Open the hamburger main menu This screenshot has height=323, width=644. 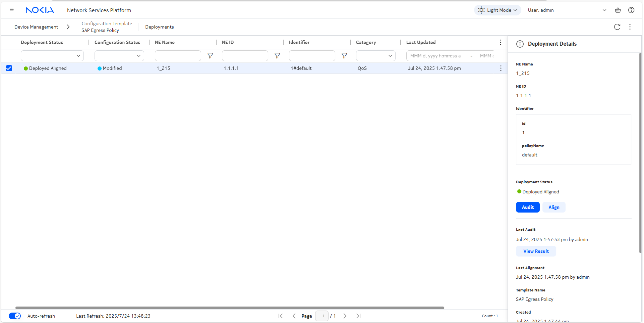12,10
